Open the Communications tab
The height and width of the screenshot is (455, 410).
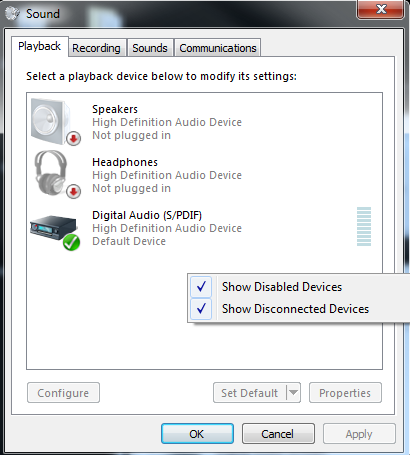pos(218,48)
